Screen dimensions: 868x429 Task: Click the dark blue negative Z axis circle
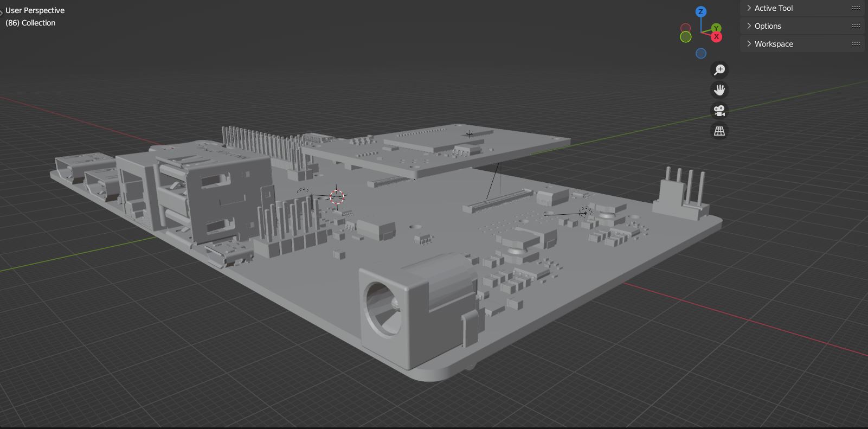click(701, 53)
